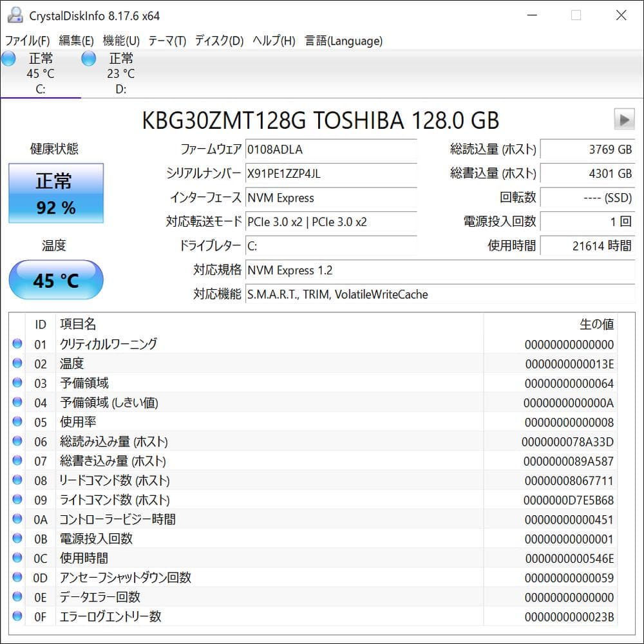Click the status dot next to クリティカルワーニング
The image size is (644, 644).
[17, 344]
